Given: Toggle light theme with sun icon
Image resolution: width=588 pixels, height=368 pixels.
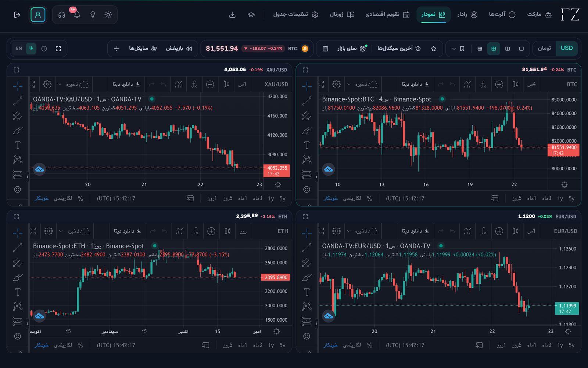Looking at the screenshot, I should [x=108, y=15].
